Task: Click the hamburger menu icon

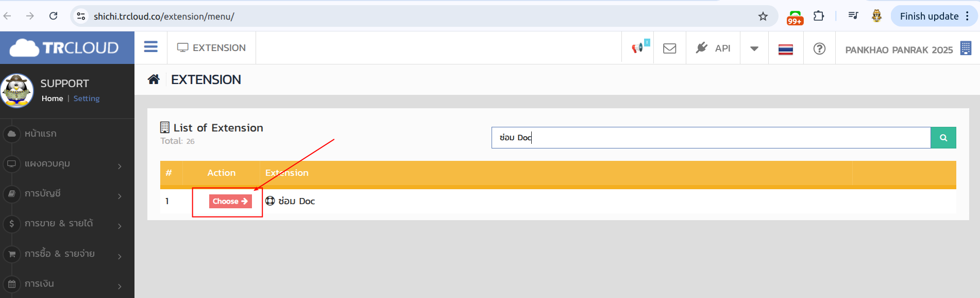Action: 150,47
